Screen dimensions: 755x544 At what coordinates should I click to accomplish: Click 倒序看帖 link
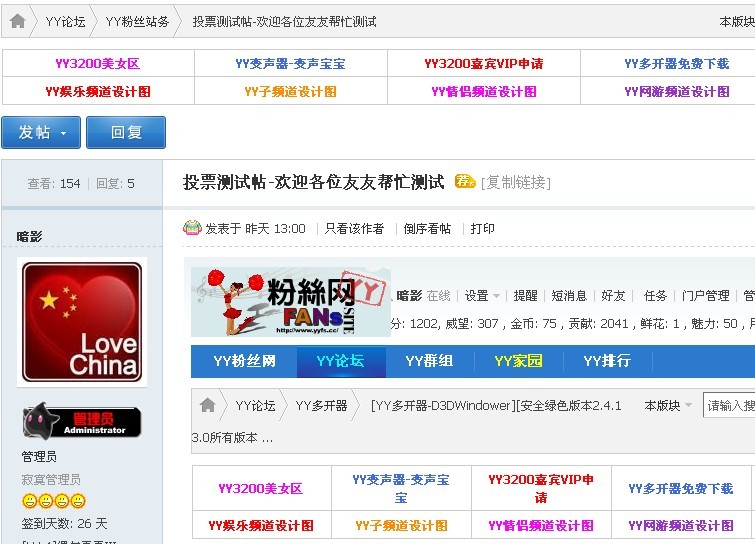pyautogui.click(x=427, y=228)
